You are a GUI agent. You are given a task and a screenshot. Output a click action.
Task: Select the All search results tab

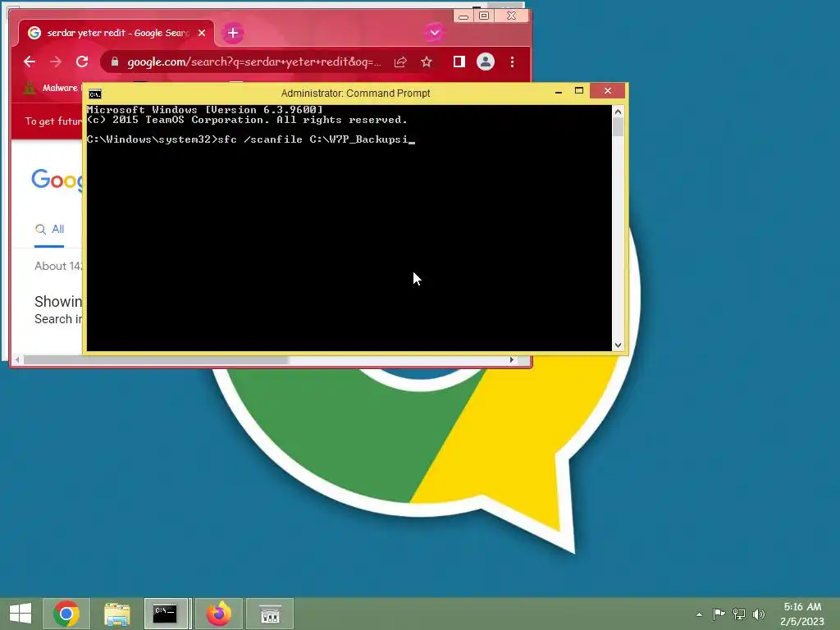point(49,230)
